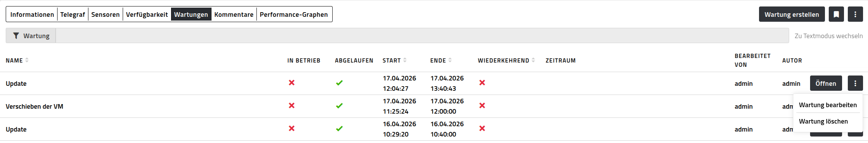Switch to Telegraf tab
868x143 pixels.
pos(73,14)
